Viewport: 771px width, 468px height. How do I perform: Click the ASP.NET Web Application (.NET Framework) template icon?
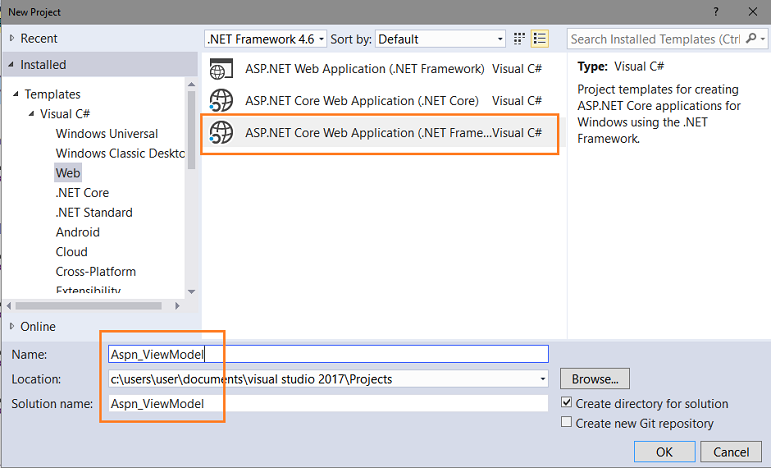point(221,68)
